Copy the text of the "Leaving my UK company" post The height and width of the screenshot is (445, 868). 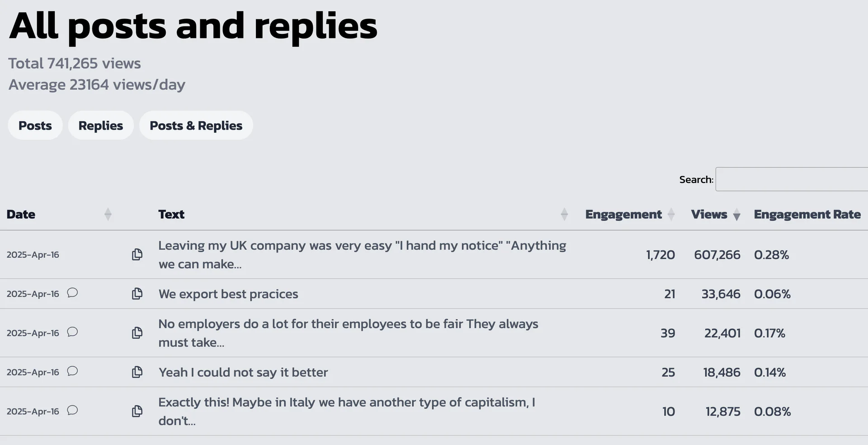[x=137, y=254]
